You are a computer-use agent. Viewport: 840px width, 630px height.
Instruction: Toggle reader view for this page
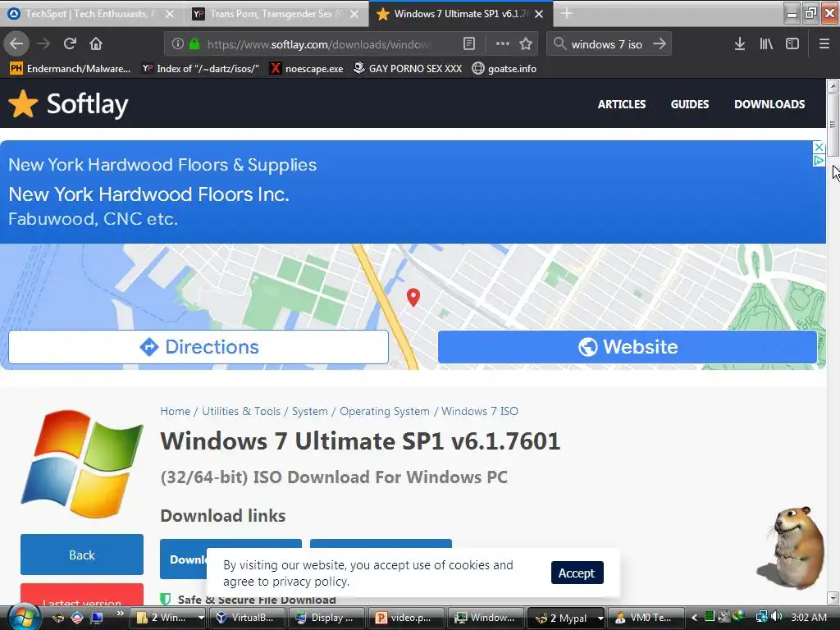coord(468,44)
